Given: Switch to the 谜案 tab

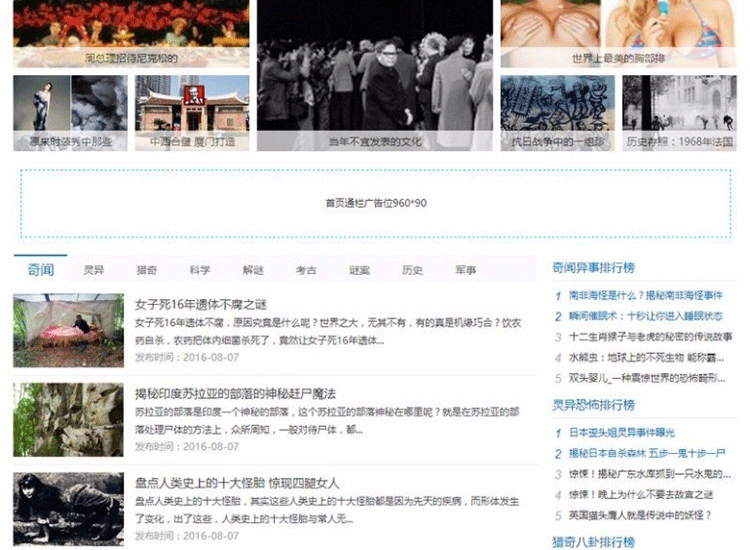Looking at the screenshot, I should click(x=359, y=270).
